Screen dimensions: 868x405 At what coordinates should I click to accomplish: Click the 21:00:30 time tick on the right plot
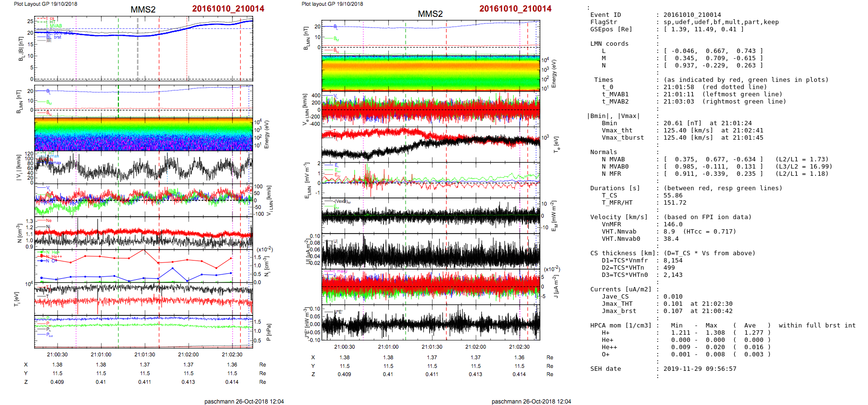pos(345,347)
